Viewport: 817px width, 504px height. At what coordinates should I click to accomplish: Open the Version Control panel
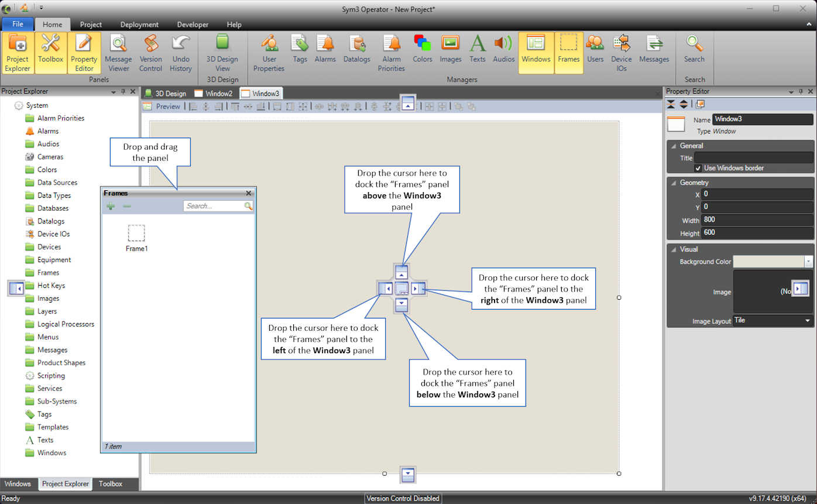pyautogui.click(x=150, y=53)
